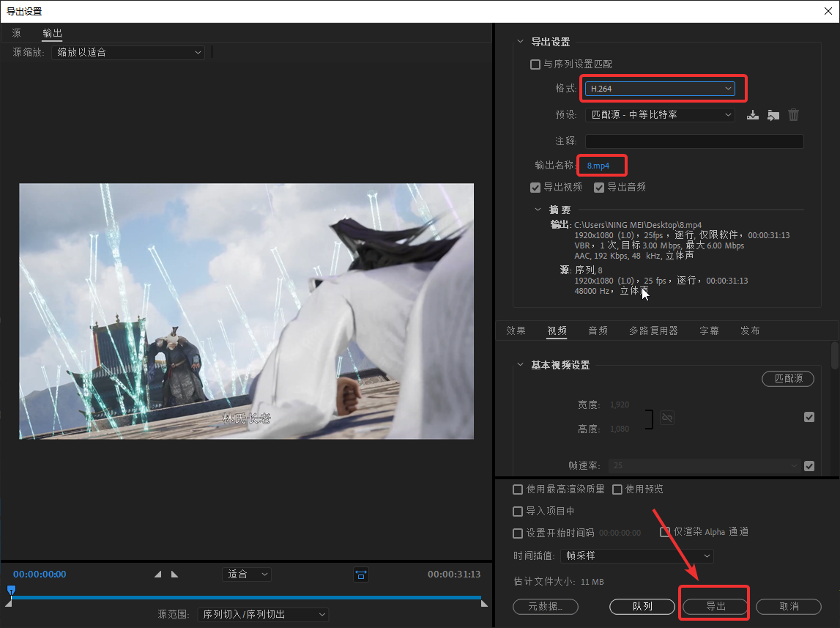Enable the use previews checkbox

click(x=617, y=490)
